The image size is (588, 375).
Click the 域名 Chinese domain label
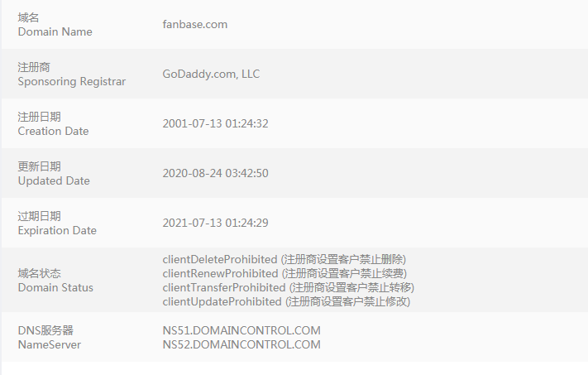point(28,17)
